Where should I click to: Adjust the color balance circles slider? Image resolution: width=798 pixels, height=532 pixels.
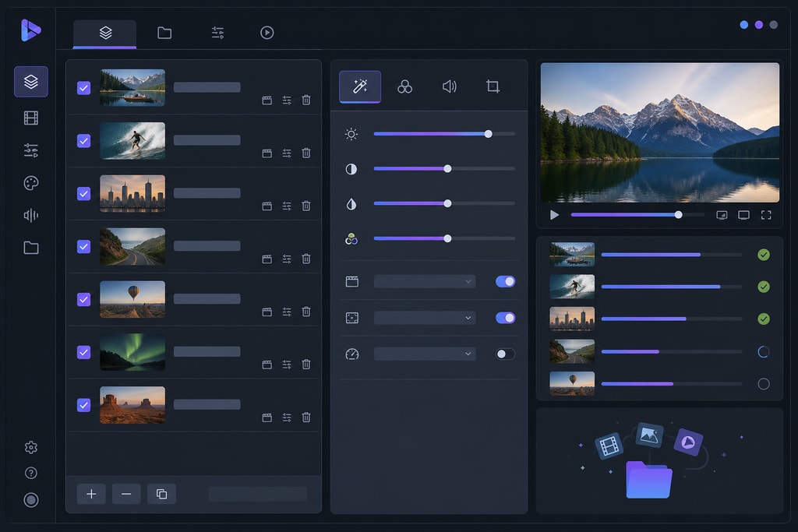pyautogui.click(x=444, y=238)
